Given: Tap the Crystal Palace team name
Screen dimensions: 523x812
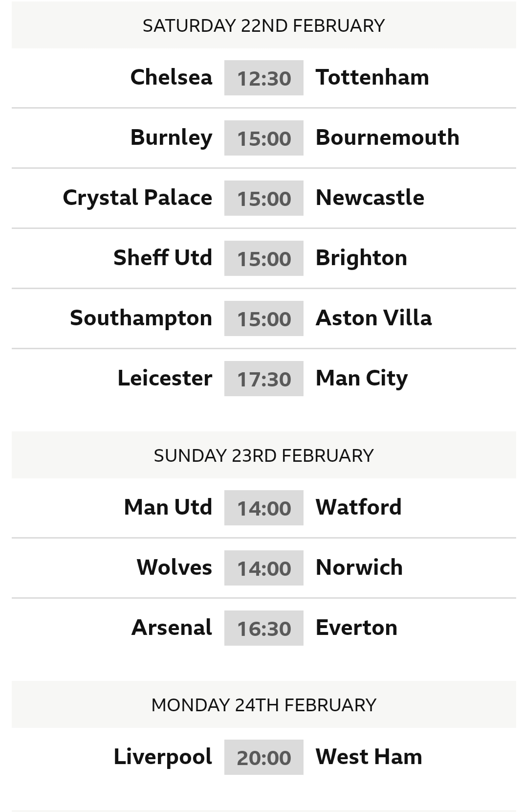Looking at the screenshot, I should [x=137, y=198].
